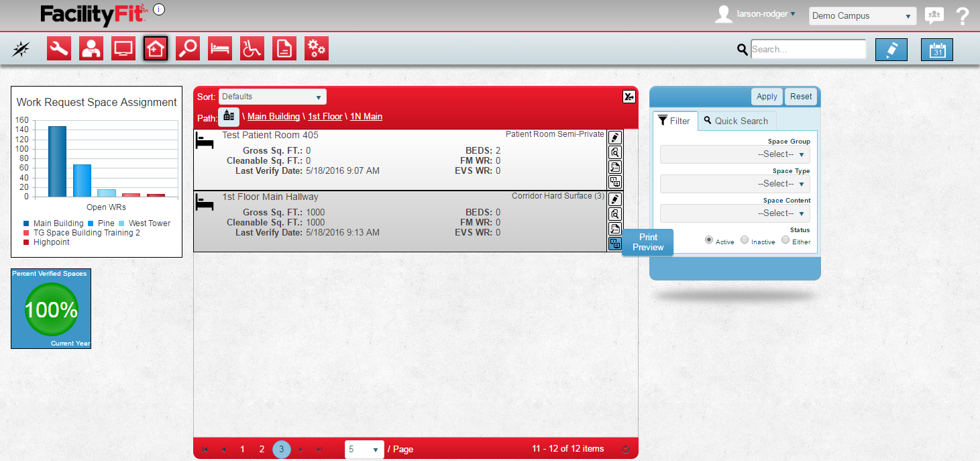Viewport: 980px width, 461px height.
Task: Open the Demo Campus selector dropdown
Action: click(x=862, y=16)
